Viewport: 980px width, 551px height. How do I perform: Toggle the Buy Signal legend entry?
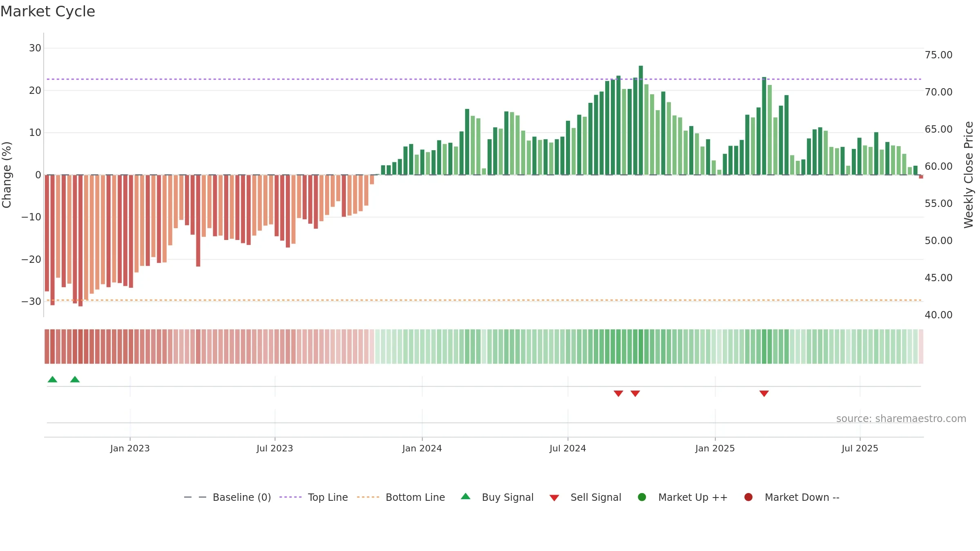coord(497,497)
